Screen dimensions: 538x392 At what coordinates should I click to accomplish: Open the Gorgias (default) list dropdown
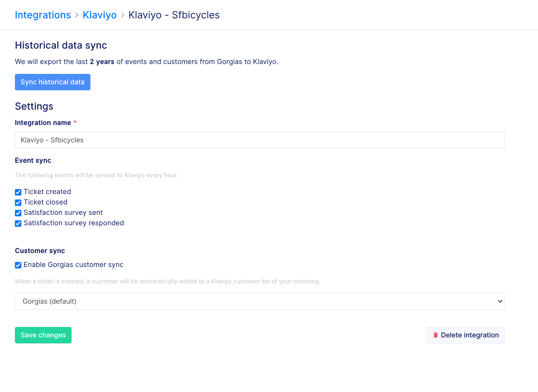[x=260, y=301]
